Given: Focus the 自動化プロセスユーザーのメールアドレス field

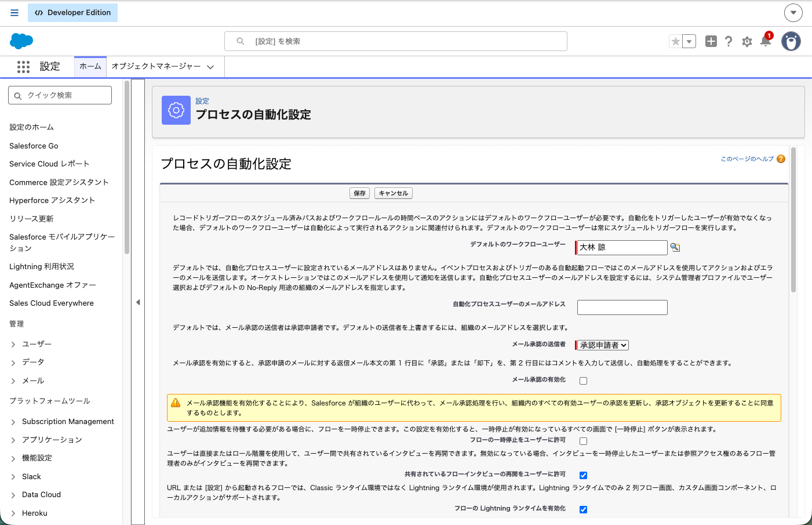Looking at the screenshot, I should [622, 307].
